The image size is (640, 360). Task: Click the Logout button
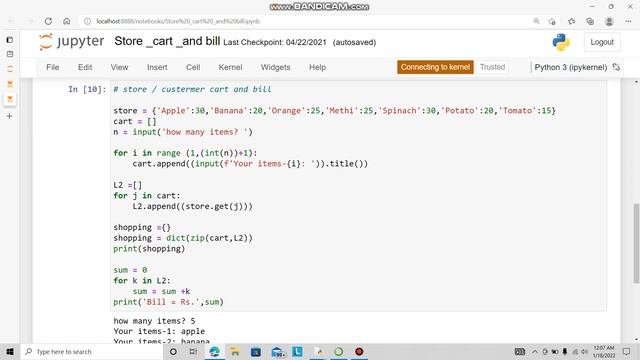point(602,42)
